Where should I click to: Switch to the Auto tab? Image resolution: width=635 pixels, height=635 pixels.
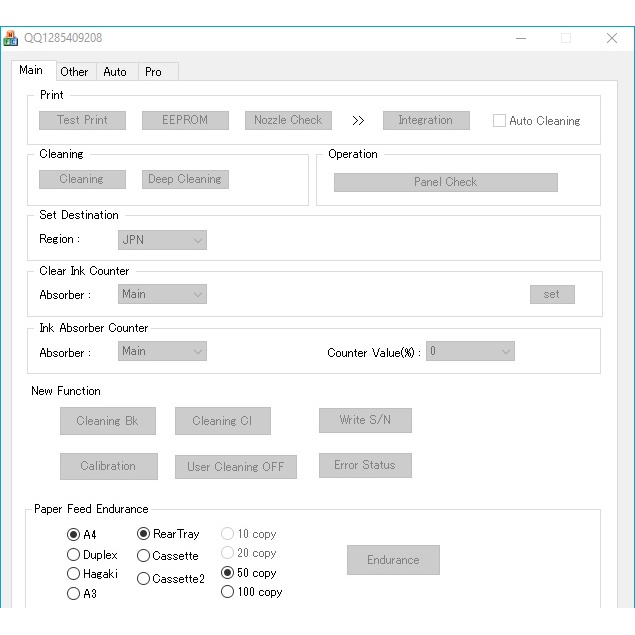tap(115, 72)
